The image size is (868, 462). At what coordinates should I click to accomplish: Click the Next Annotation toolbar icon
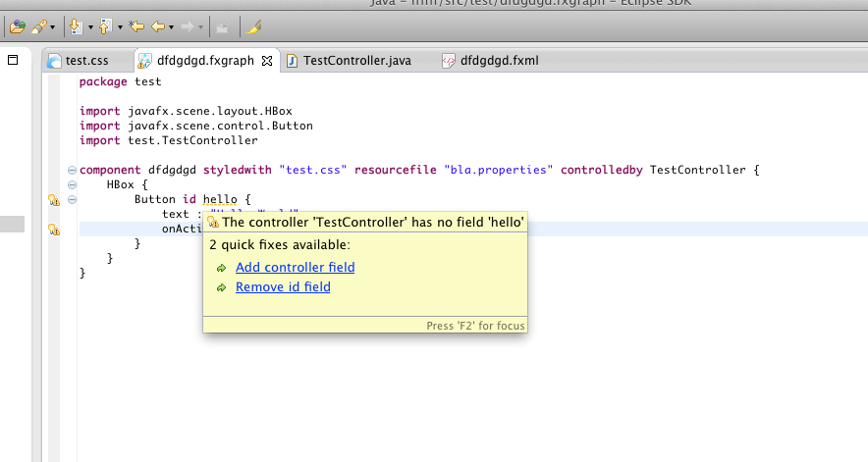pos(77,26)
